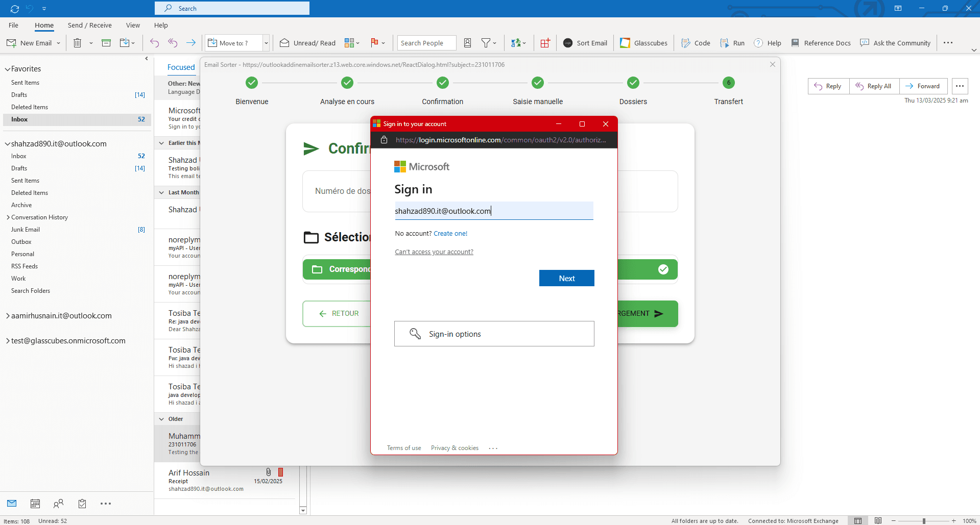980x525 pixels.
Task: Click the Bienvenue step checkmark
Action: [x=252, y=83]
